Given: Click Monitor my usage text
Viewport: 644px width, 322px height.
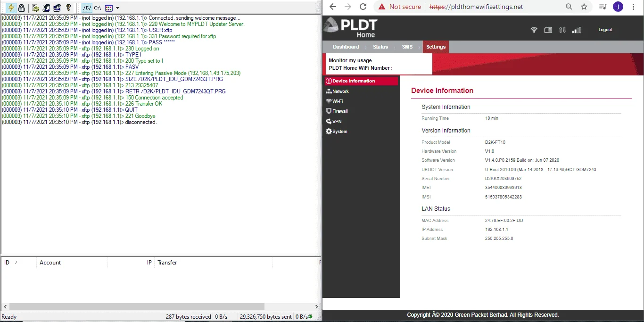Looking at the screenshot, I should (350, 60).
